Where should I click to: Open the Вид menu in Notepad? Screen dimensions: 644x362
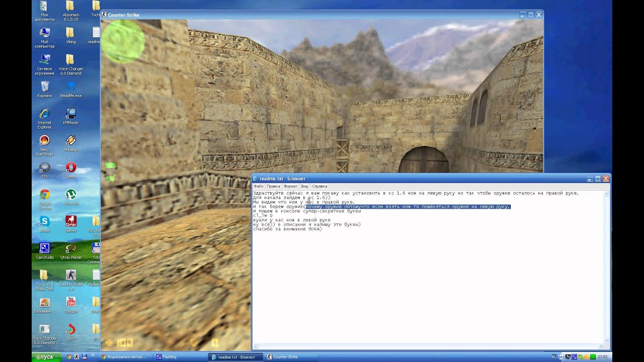coord(304,186)
